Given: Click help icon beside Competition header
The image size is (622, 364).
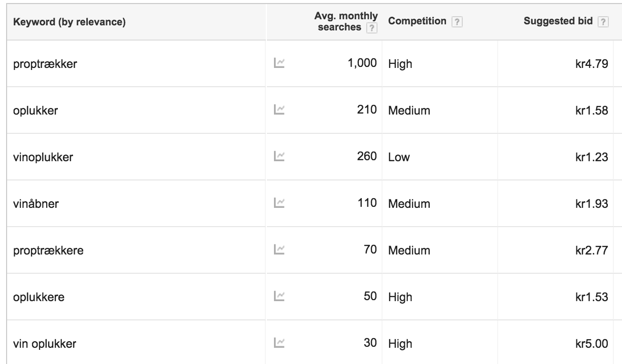Looking at the screenshot, I should click(x=457, y=22).
